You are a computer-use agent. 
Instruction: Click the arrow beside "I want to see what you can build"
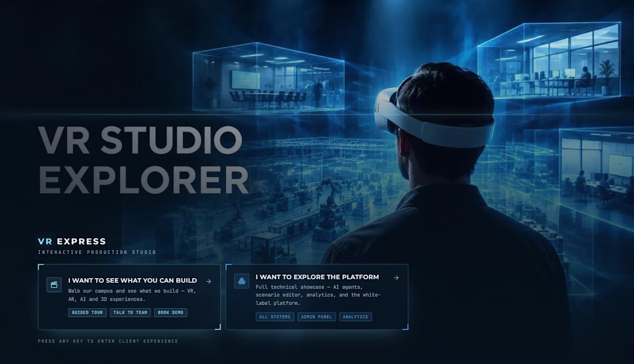click(x=209, y=281)
